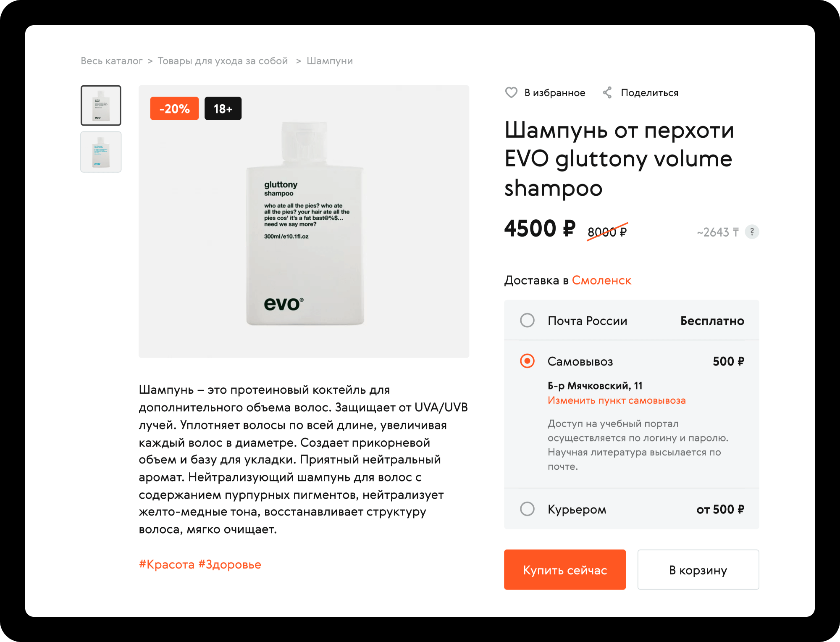Open Товары для ухода за собой breadcrumb

[223, 61]
